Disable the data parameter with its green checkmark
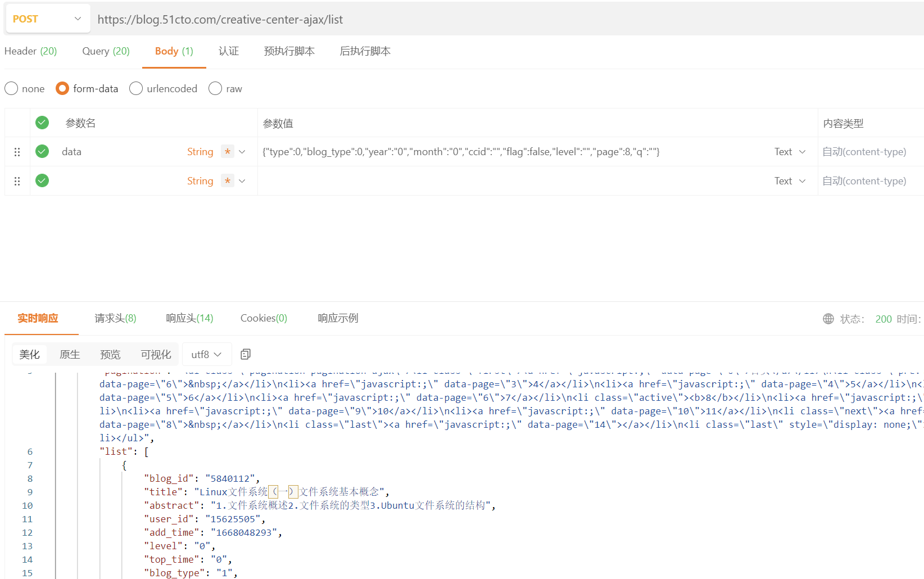The image size is (924, 579). click(x=42, y=151)
